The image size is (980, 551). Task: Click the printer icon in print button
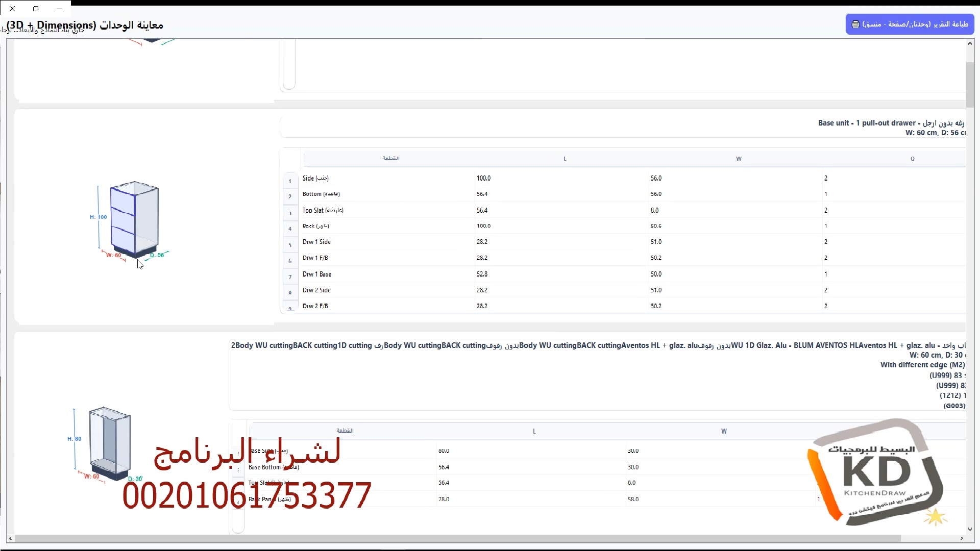coord(855,24)
